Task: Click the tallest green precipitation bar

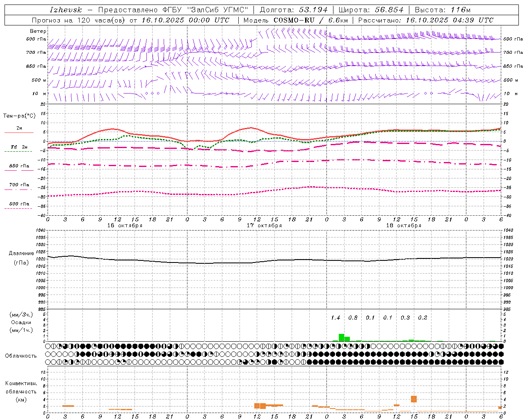Action: [x=341, y=338]
